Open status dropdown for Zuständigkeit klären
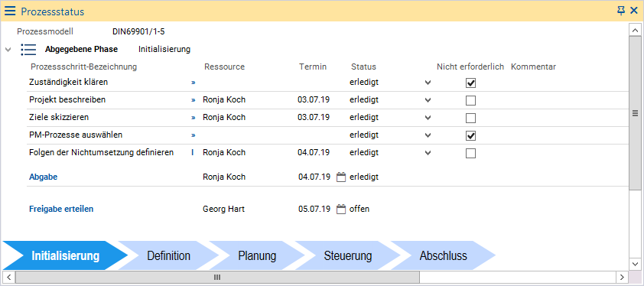 pos(428,83)
